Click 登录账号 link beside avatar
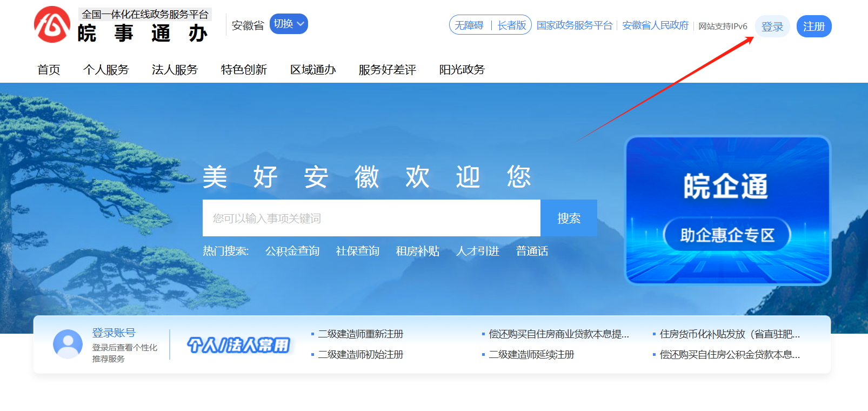The height and width of the screenshot is (411, 868). coord(113,333)
